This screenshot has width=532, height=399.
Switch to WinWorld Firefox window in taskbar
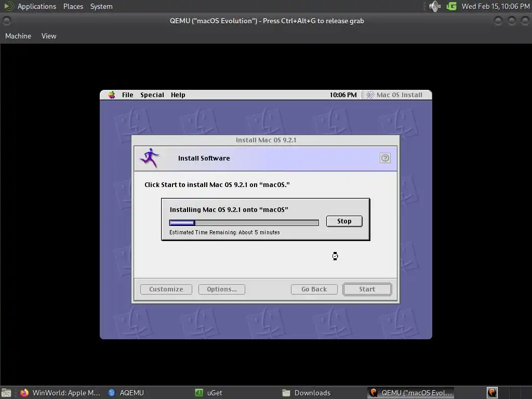coord(60,393)
